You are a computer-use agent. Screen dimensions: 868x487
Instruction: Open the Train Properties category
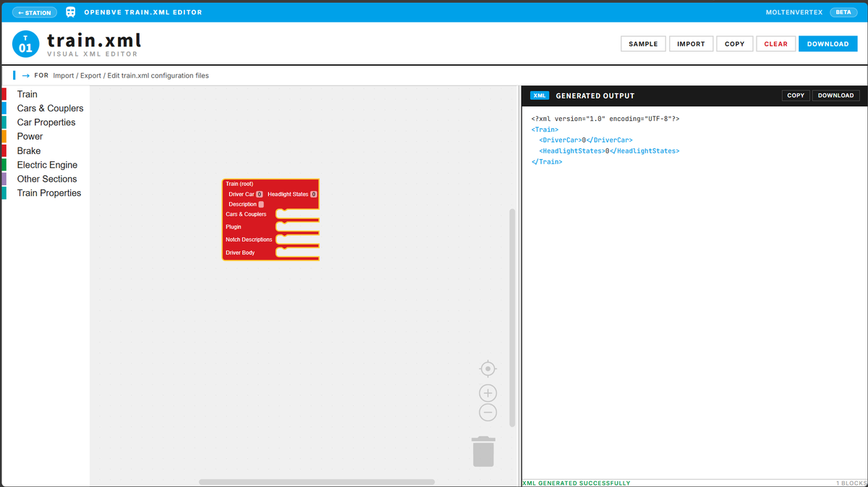click(45, 193)
